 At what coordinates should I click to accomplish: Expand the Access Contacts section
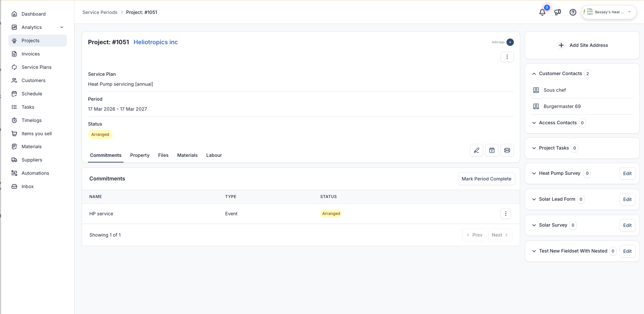pyautogui.click(x=534, y=123)
